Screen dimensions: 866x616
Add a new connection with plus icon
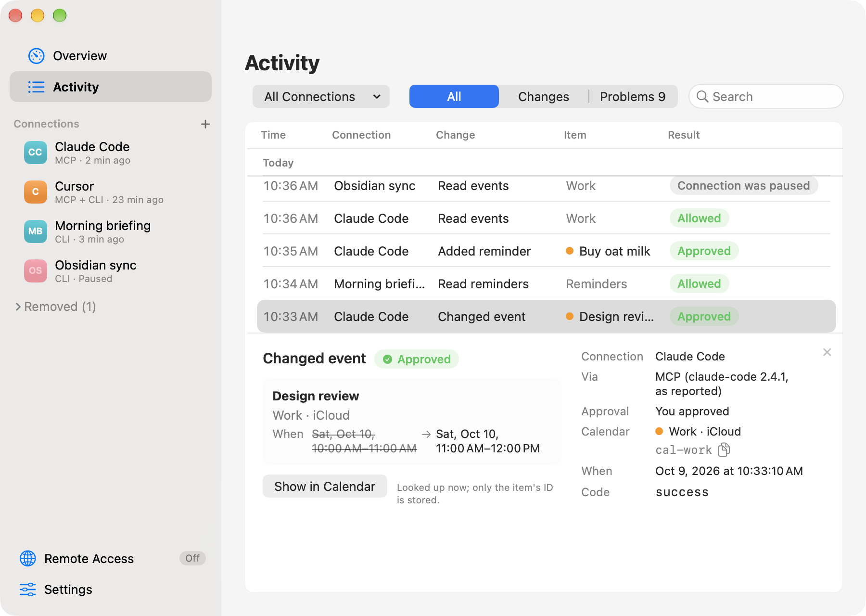[205, 124]
